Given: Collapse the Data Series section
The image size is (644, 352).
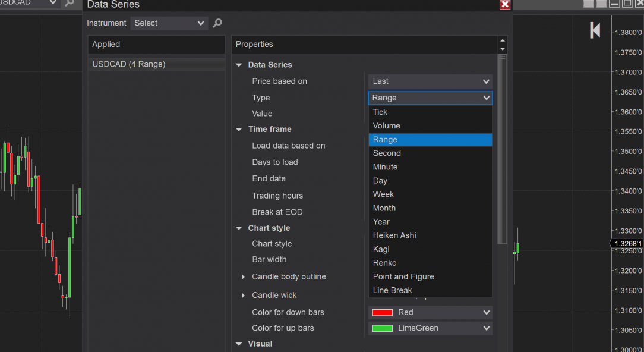Looking at the screenshot, I should tap(239, 65).
